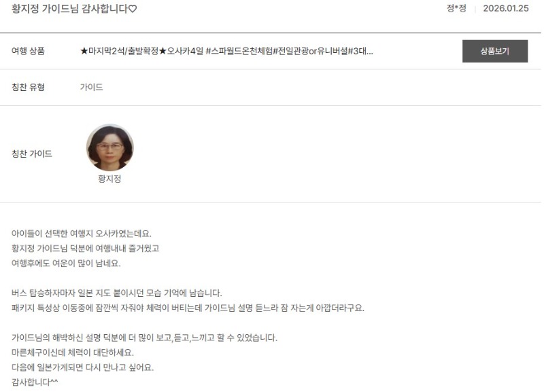Click the sentence about 해박하신 설명 덕분에
544x392 pixels.
click(x=144, y=338)
